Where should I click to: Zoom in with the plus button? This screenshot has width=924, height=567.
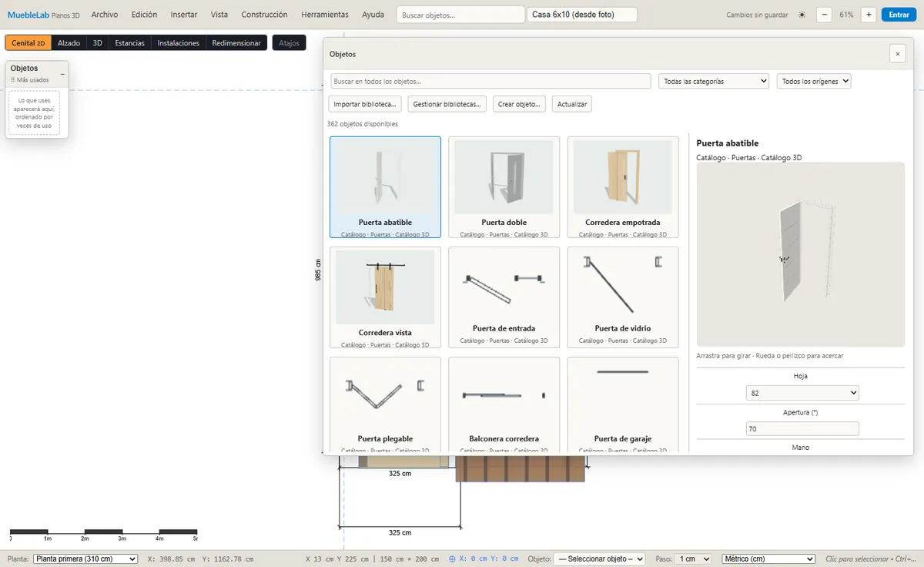[869, 15]
